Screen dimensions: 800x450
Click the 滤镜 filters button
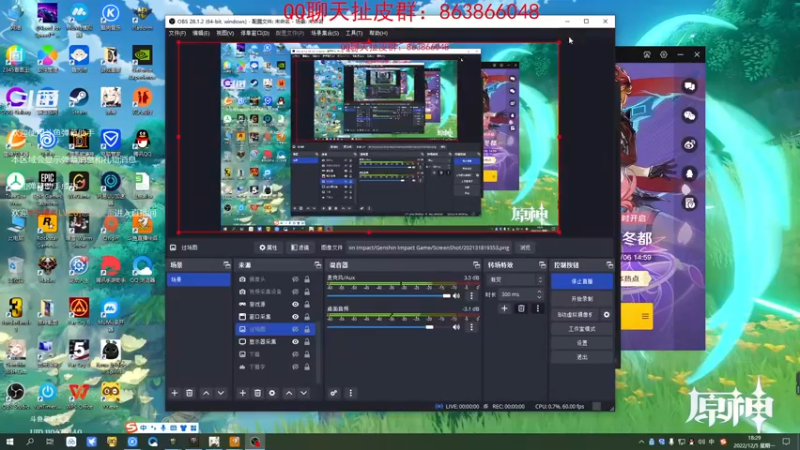point(300,247)
